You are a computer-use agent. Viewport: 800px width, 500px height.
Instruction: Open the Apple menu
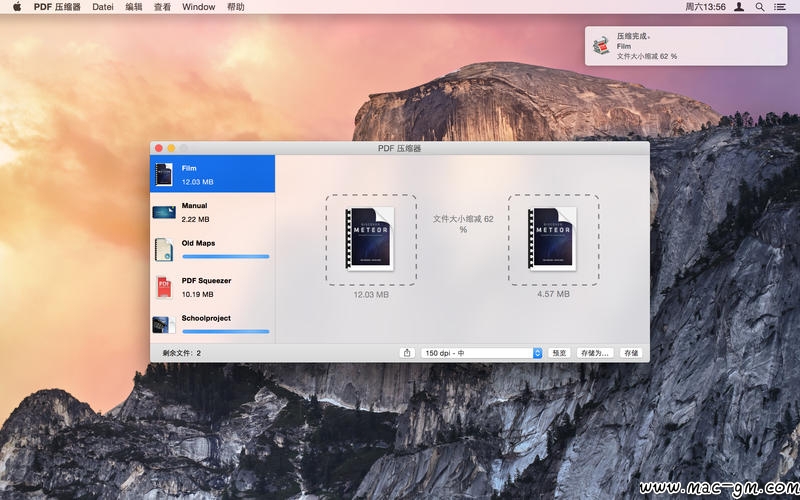[x=17, y=7]
